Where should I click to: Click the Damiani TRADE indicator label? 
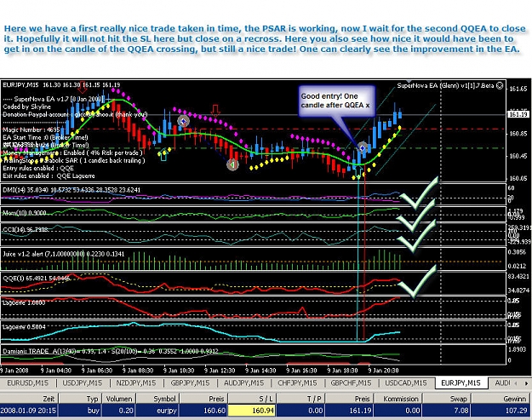pos(111,351)
